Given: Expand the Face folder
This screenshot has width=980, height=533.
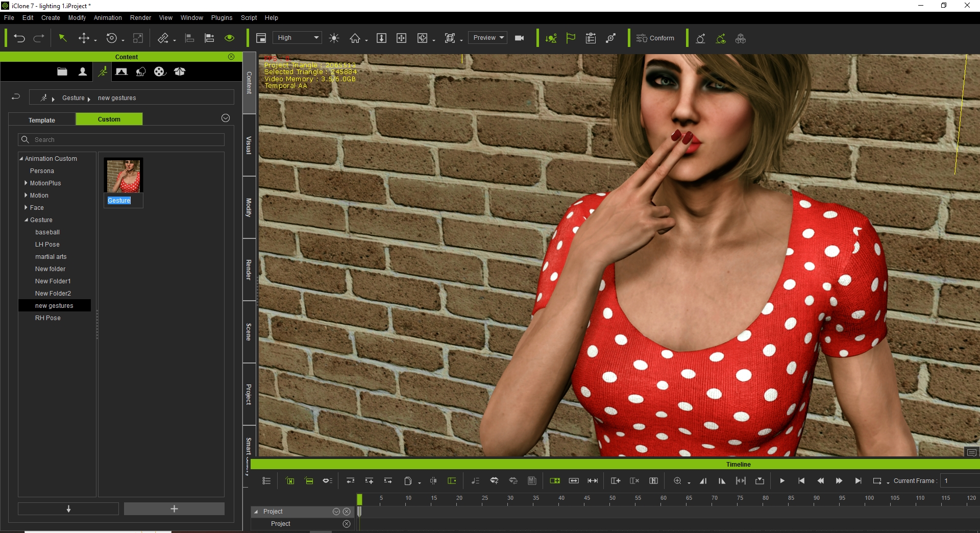Looking at the screenshot, I should click(26, 208).
